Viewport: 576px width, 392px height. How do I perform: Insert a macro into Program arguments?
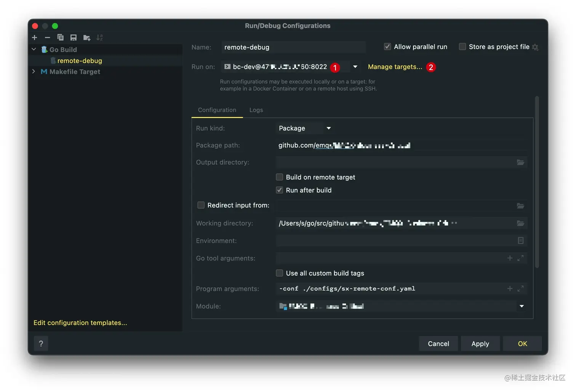pos(510,289)
